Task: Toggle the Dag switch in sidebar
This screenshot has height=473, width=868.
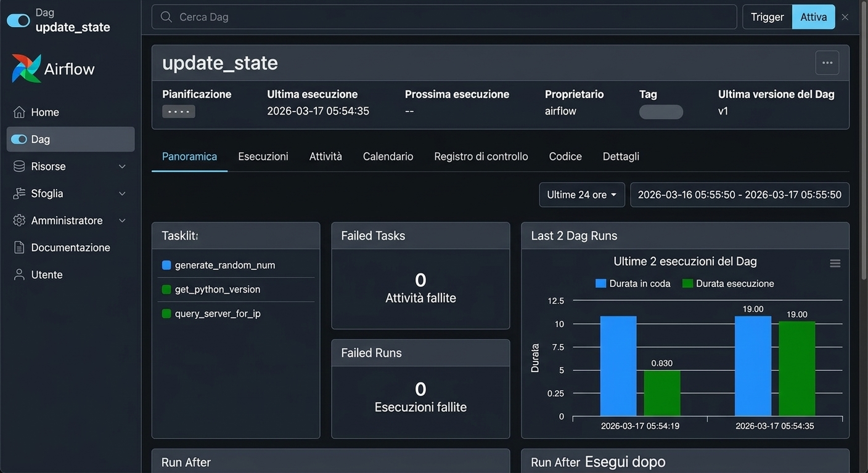Action: tap(19, 139)
